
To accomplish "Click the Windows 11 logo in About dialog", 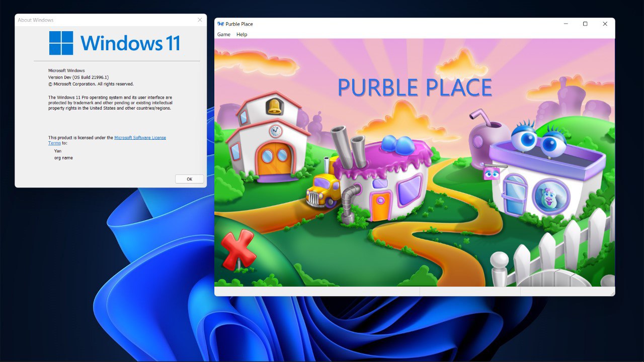I will tap(115, 43).
